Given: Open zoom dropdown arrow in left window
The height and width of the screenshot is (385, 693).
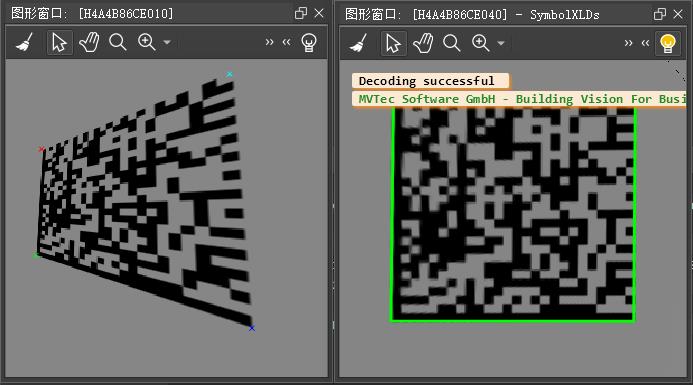Looking at the screenshot, I should [167, 42].
